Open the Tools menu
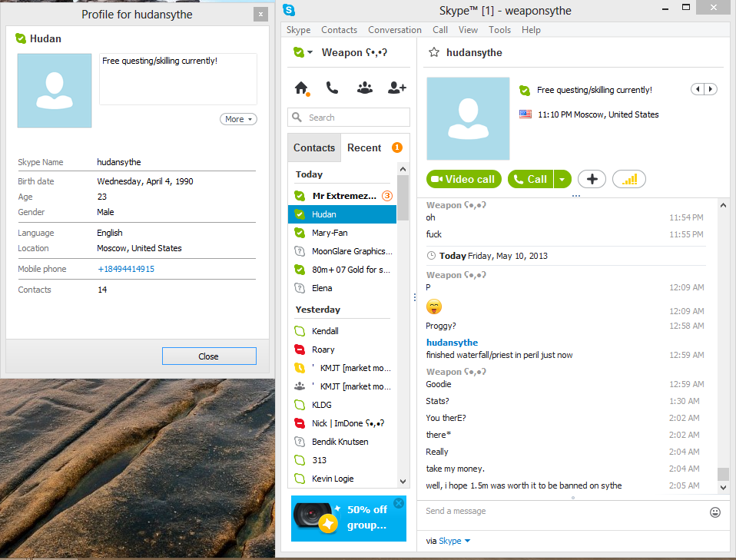This screenshot has height=560, width=736. pos(499,29)
